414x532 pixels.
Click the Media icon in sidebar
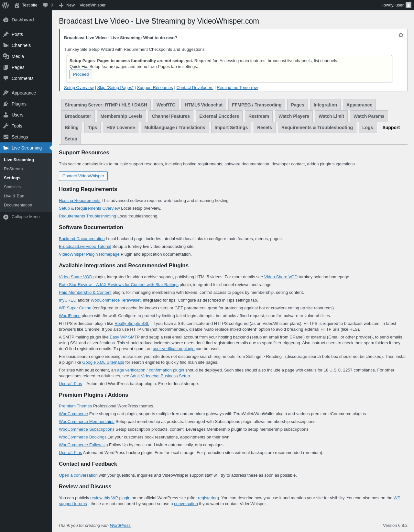6,56
